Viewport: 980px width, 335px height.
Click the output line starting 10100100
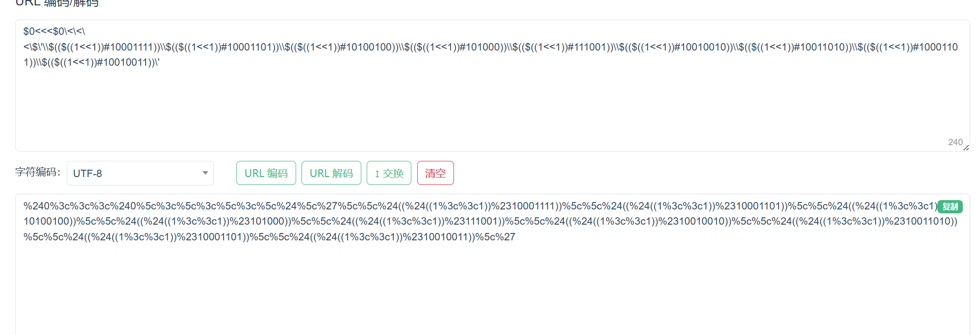coord(490,221)
